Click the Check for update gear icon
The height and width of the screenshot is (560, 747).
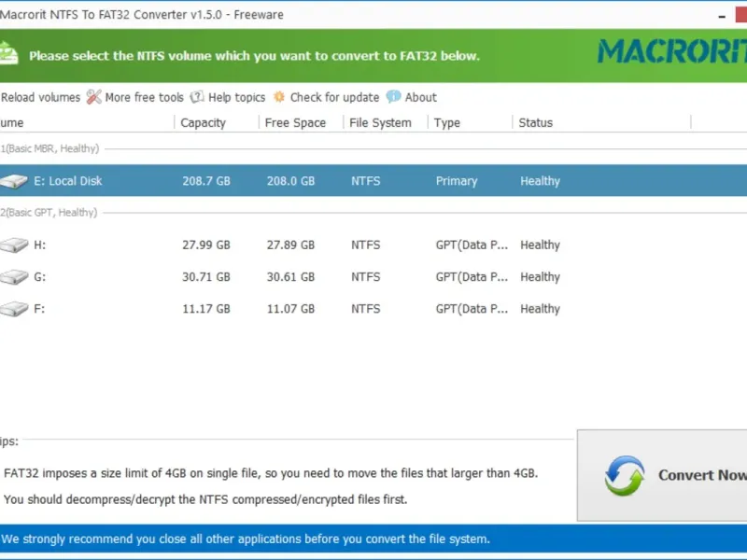click(x=279, y=97)
